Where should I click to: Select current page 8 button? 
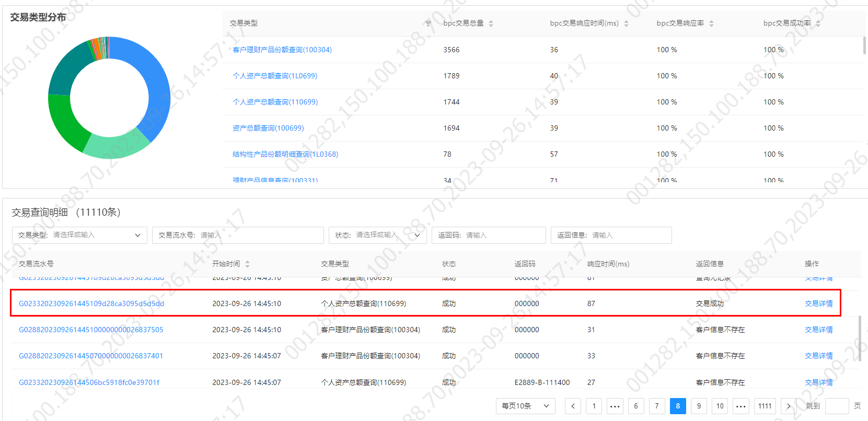(678, 406)
